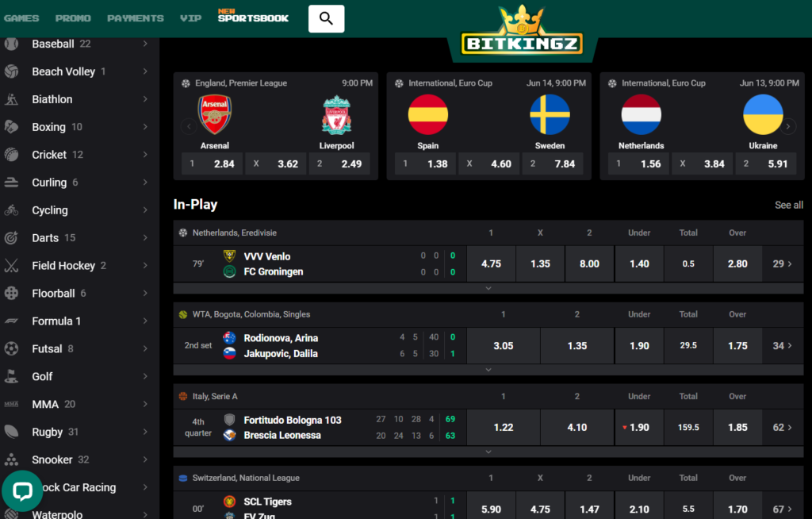The width and height of the screenshot is (812, 519).
Task: Click the BitKingz crown logo
Action: pyautogui.click(x=522, y=33)
